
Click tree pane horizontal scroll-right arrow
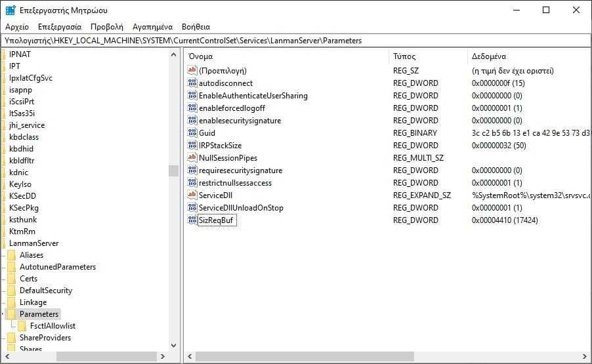pyautogui.click(x=163, y=356)
